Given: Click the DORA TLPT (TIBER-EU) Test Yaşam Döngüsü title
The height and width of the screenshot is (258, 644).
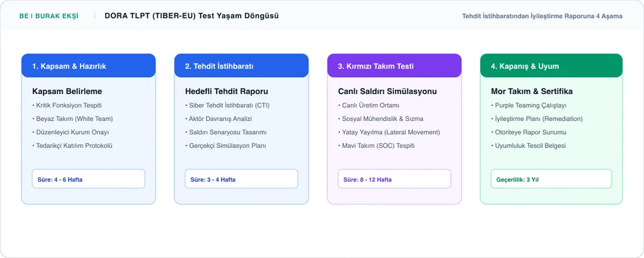Looking at the screenshot, I should 192,16.
